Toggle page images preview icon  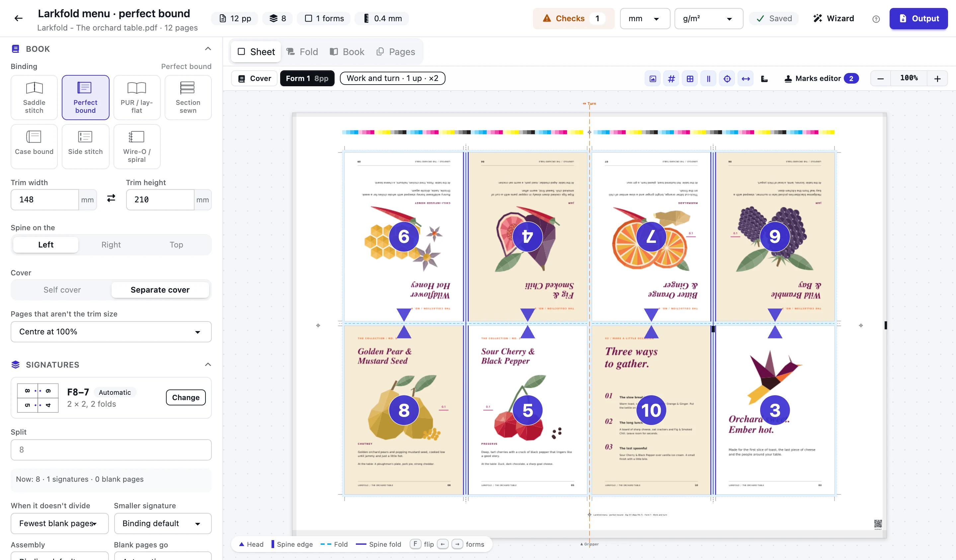click(x=653, y=79)
